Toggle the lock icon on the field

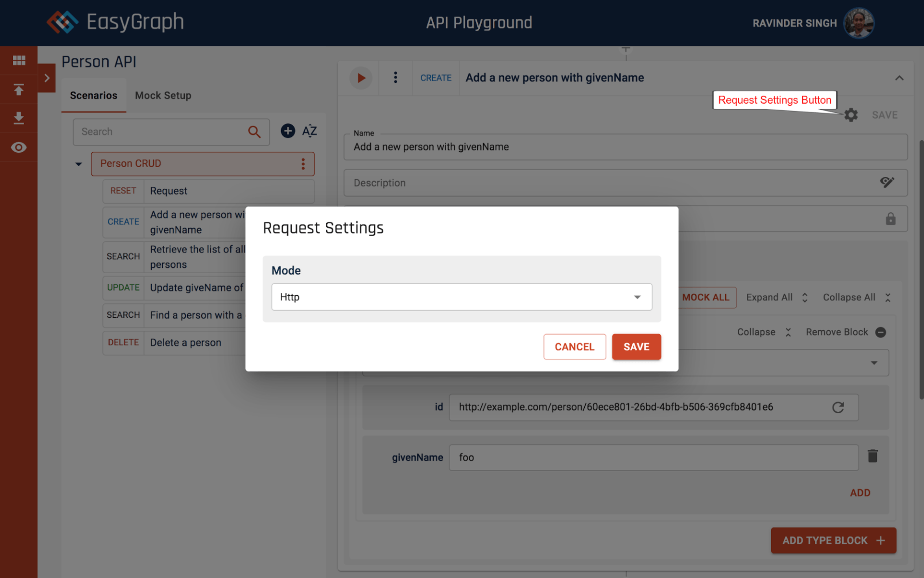coord(890,219)
